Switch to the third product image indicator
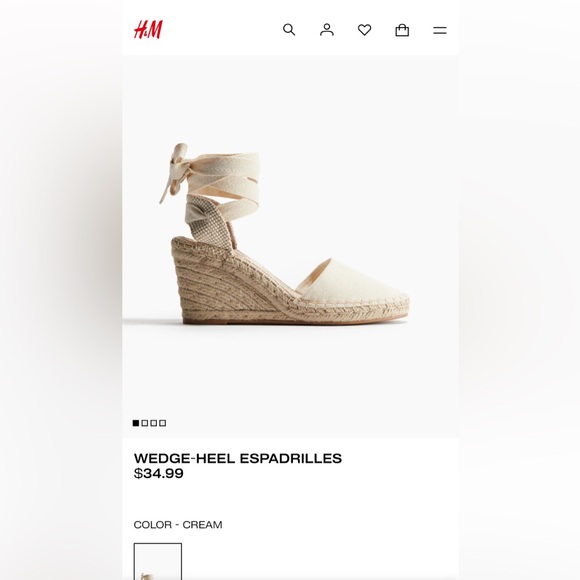The image size is (580, 580). (154, 423)
